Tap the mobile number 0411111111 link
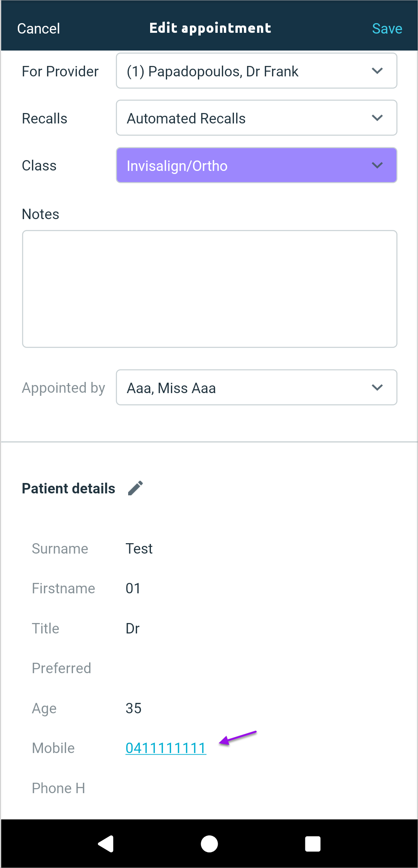 tap(166, 748)
